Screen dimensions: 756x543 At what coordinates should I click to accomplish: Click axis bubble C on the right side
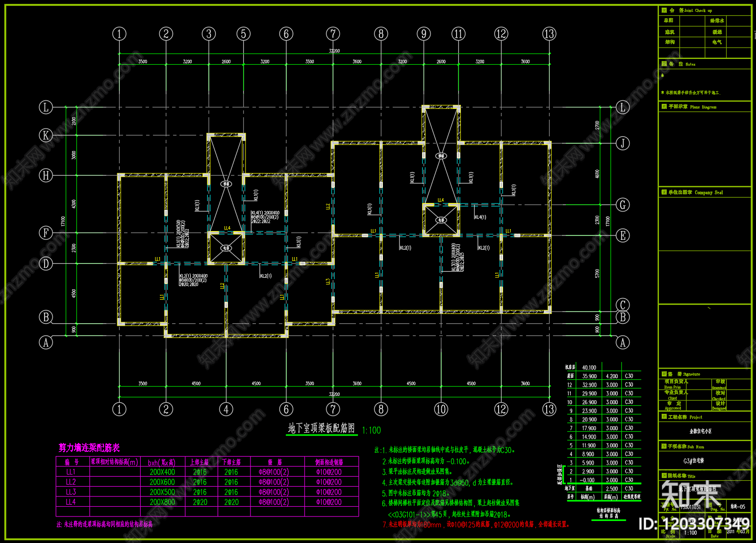pos(623,305)
